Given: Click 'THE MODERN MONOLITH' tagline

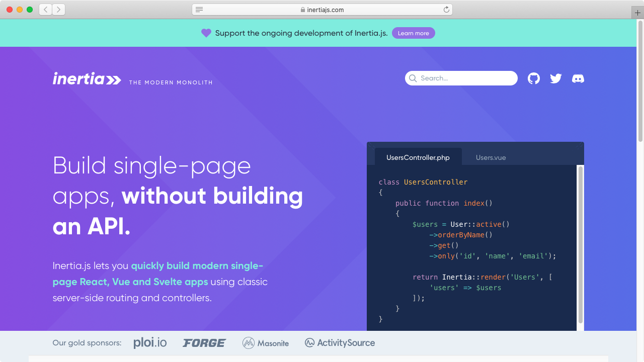Looking at the screenshot, I should click(x=171, y=82).
